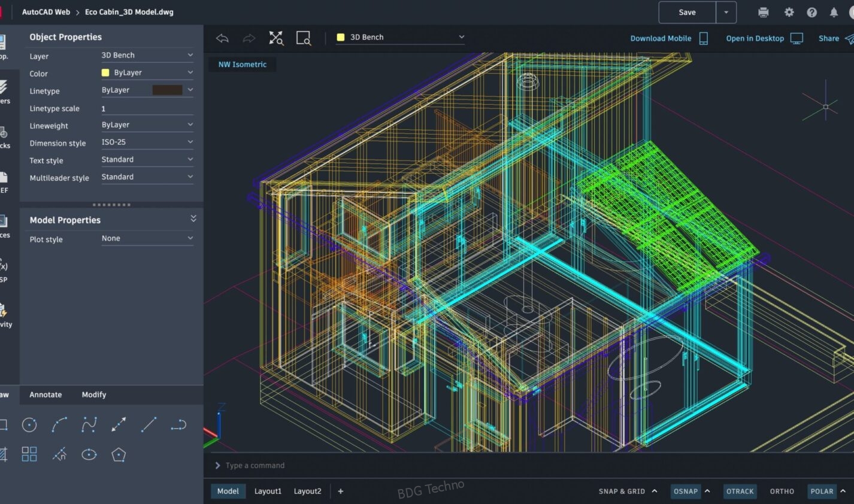Choose the construction line (double-arrow) tool

point(119,425)
